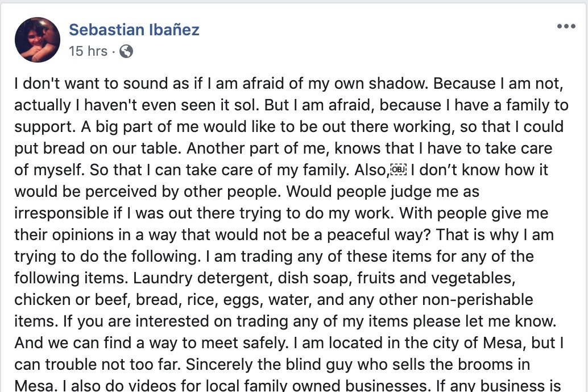Click the word 'irresponsible' in the post

click(x=61, y=213)
